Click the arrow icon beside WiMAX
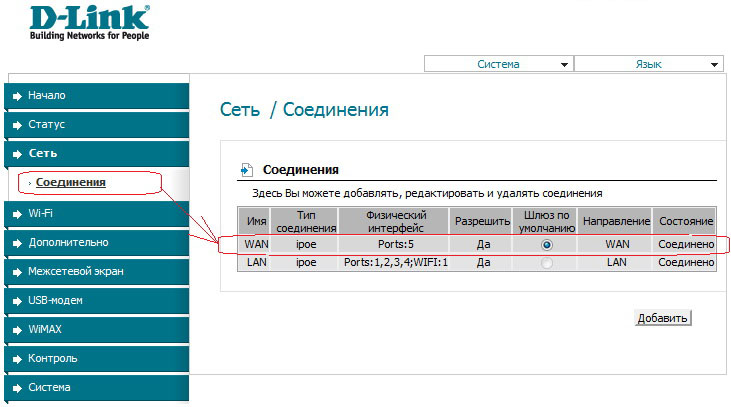This screenshot has width=731, height=407. 17,330
